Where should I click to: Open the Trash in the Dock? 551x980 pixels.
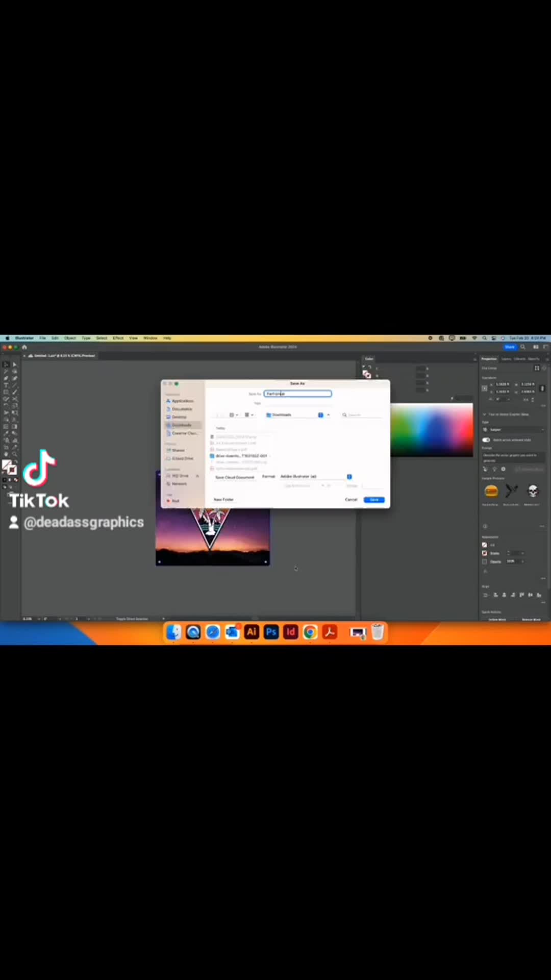pyautogui.click(x=377, y=632)
